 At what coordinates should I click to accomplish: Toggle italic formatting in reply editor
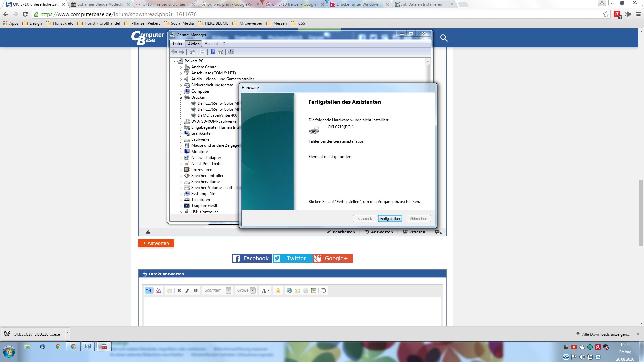[187, 291]
